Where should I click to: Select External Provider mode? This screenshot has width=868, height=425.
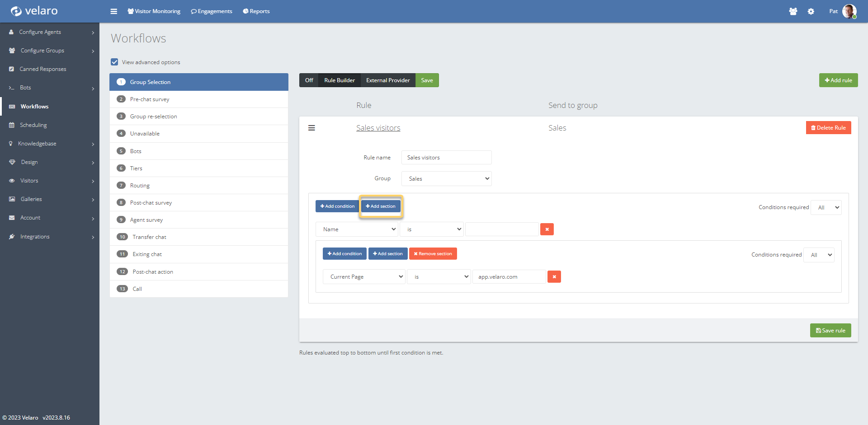coord(388,80)
